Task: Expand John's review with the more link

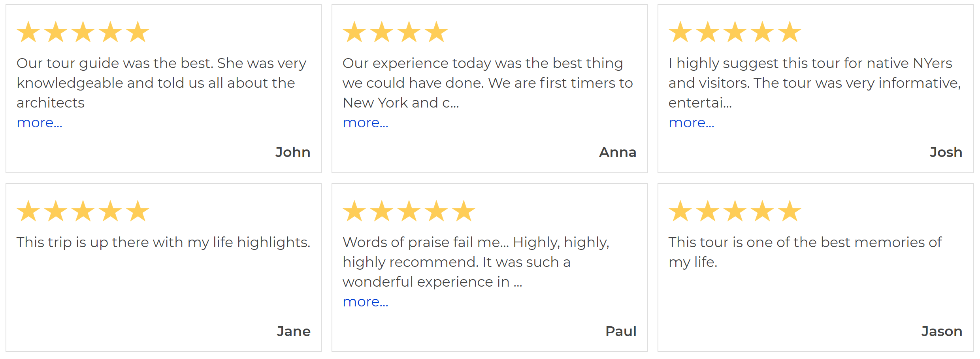Action: 40,123
